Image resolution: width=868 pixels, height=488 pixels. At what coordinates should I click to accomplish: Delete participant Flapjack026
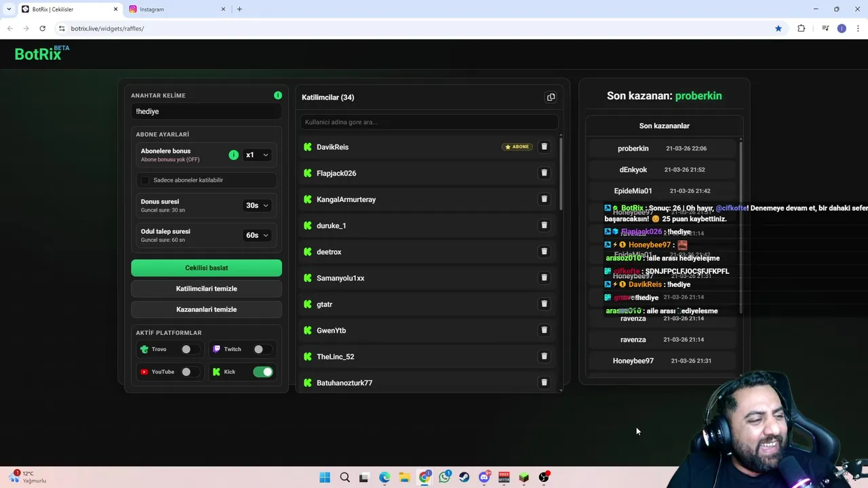point(544,173)
